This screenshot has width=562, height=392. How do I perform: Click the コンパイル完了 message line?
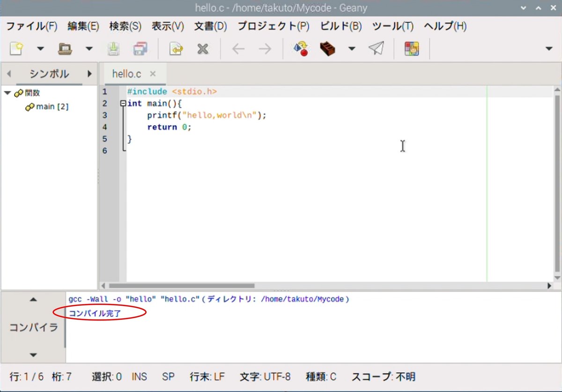coord(95,313)
